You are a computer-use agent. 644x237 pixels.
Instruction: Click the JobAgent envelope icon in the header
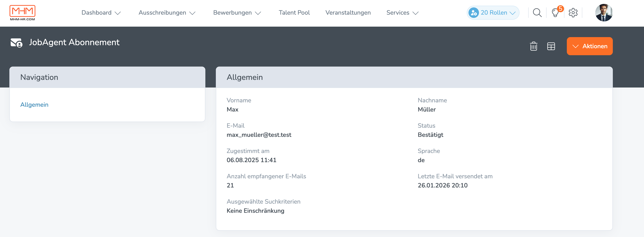point(17,42)
